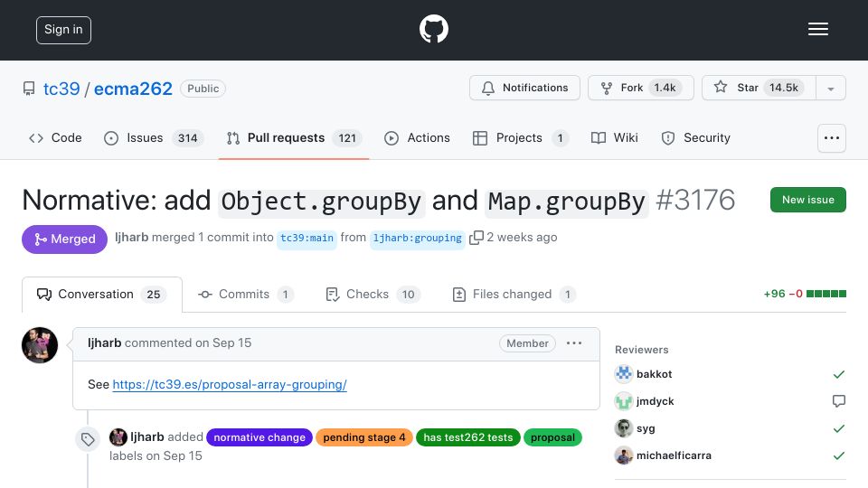Open the hamburger navigation menu

(x=817, y=29)
